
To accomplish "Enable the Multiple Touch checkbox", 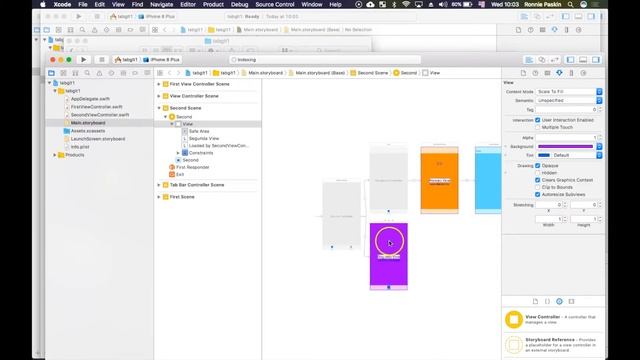I will click(538, 127).
